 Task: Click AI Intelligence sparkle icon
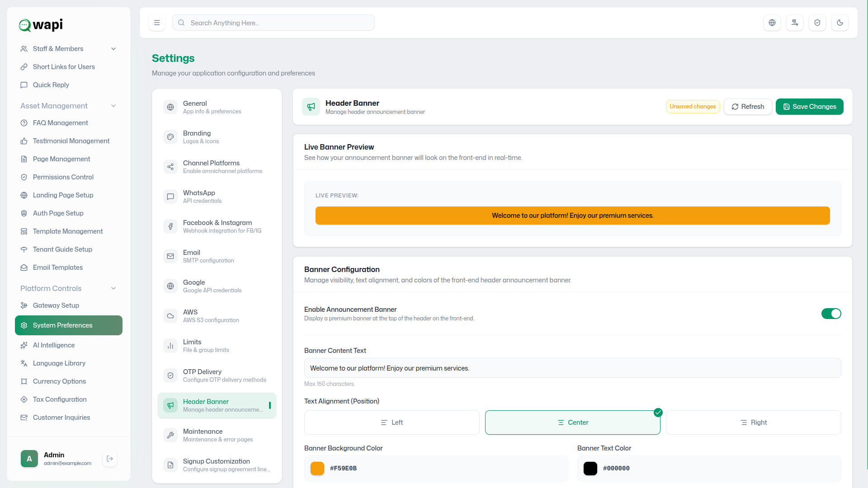pos(24,345)
